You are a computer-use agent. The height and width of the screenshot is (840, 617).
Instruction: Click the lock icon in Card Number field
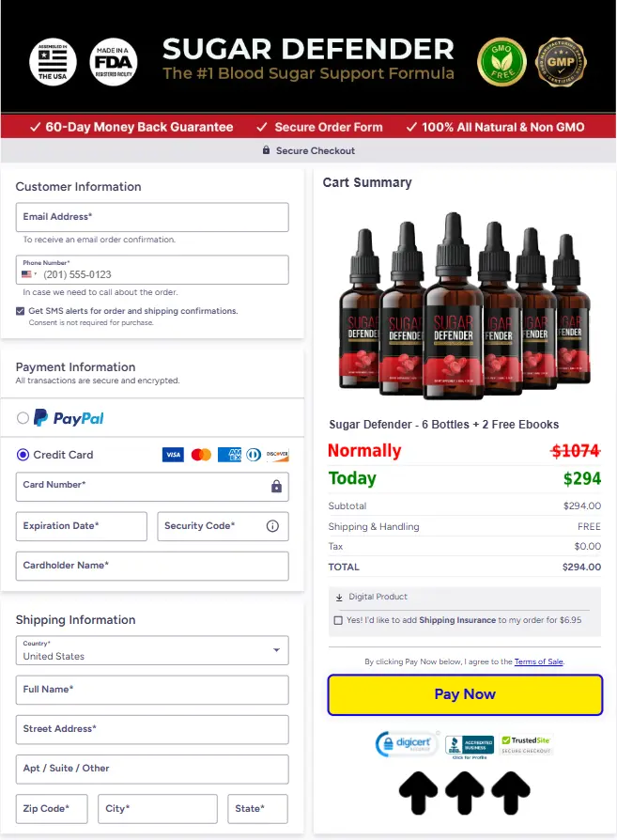pyautogui.click(x=276, y=487)
